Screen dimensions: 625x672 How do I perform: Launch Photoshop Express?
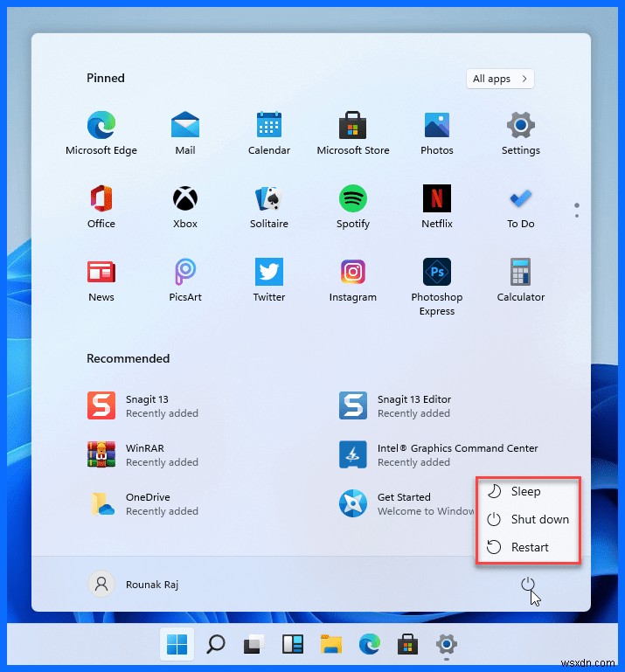(x=437, y=287)
